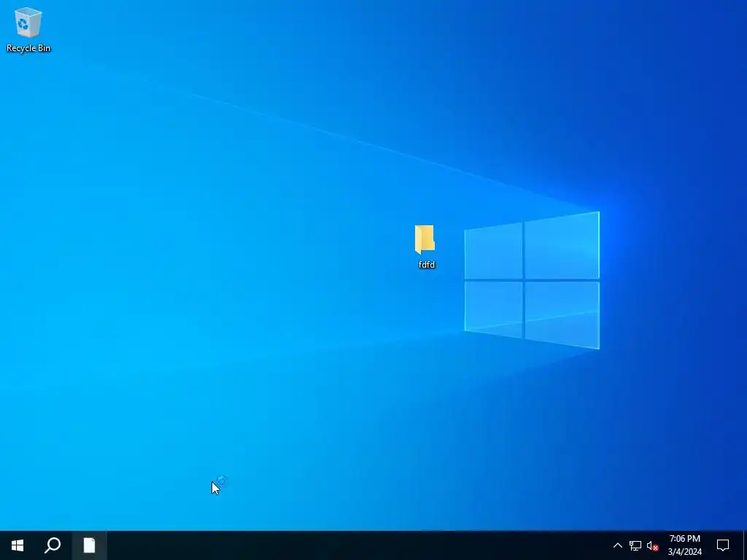
Task: Click the fdfd folder name label
Action: click(x=426, y=264)
